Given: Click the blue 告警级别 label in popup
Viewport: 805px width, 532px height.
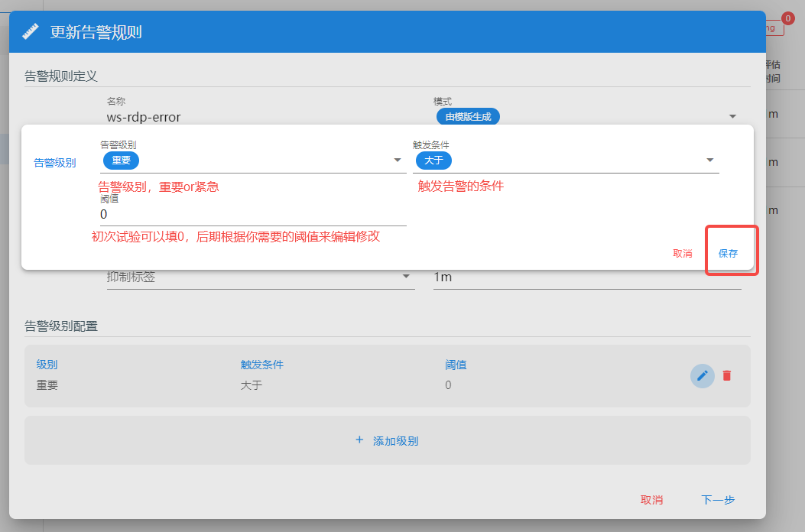Looking at the screenshot, I should [x=55, y=163].
